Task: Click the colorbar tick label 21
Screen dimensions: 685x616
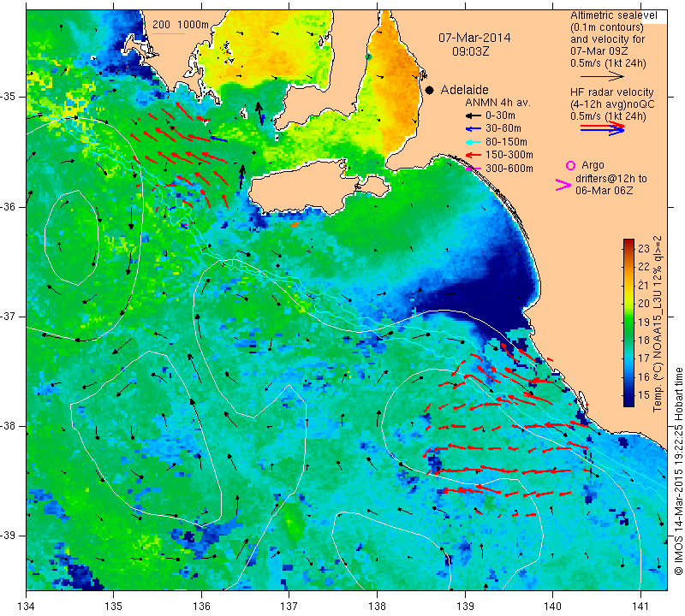Action: click(644, 286)
